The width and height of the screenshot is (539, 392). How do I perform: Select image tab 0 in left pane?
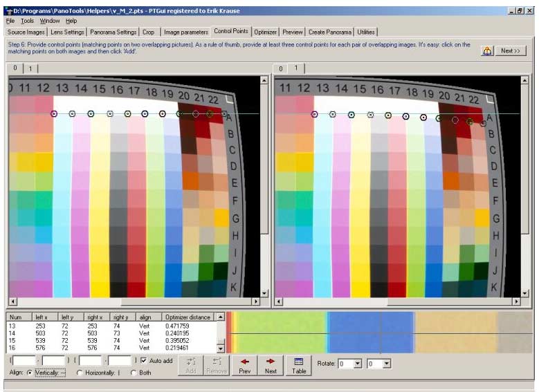click(15, 68)
